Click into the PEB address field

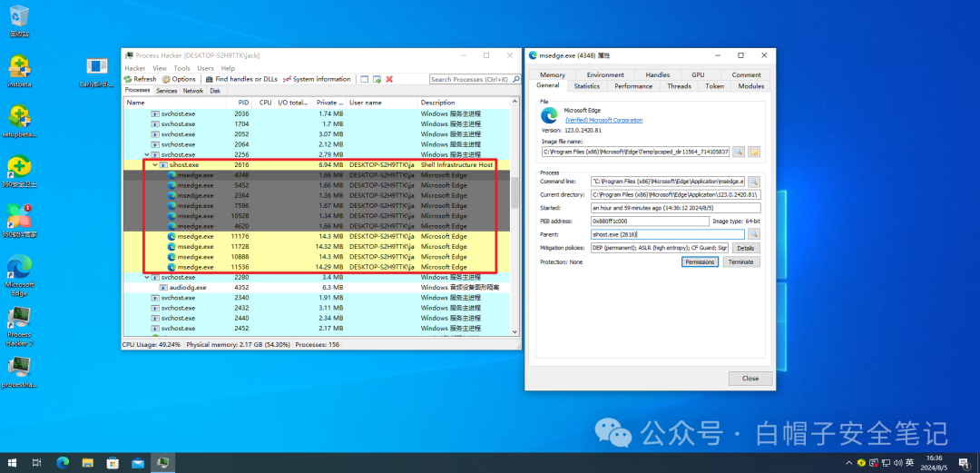coord(650,221)
